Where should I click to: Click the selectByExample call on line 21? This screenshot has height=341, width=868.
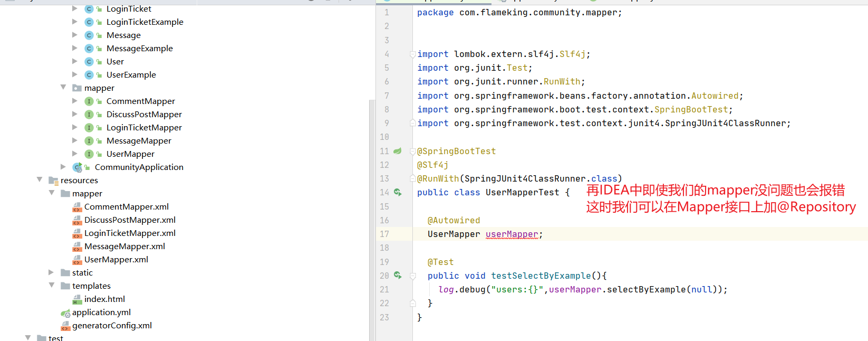[647, 290]
